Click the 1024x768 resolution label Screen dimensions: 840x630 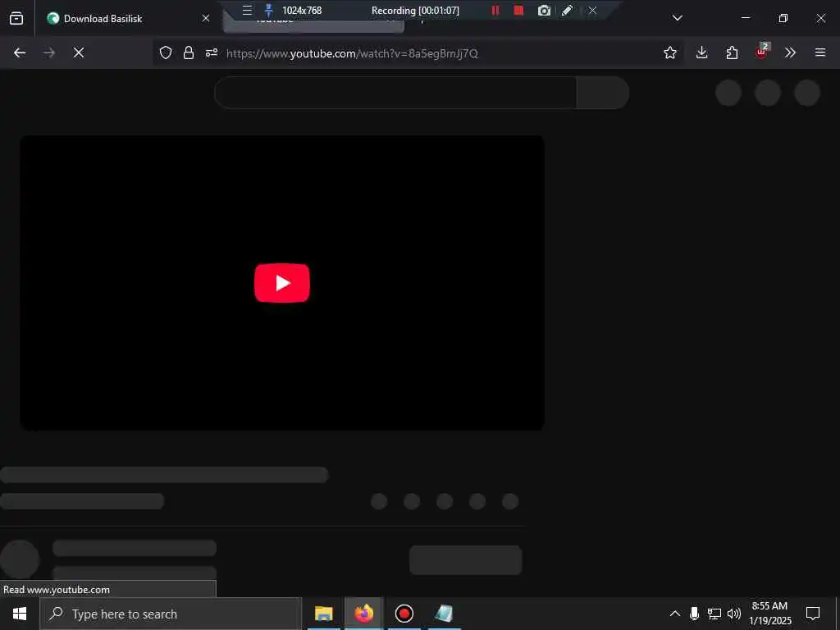(302, 10)
